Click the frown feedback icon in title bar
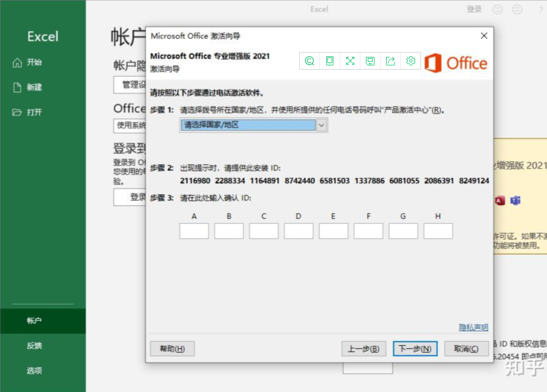547x392 pixels. tap(517, 9)
